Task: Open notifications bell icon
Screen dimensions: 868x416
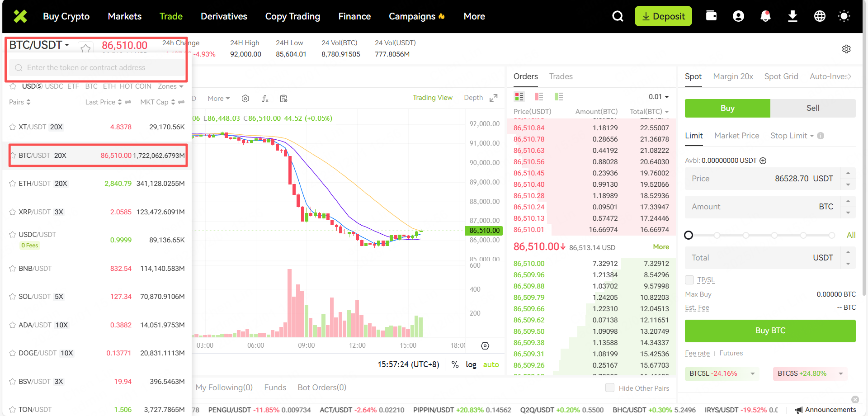Action: (x=765, y=16)
